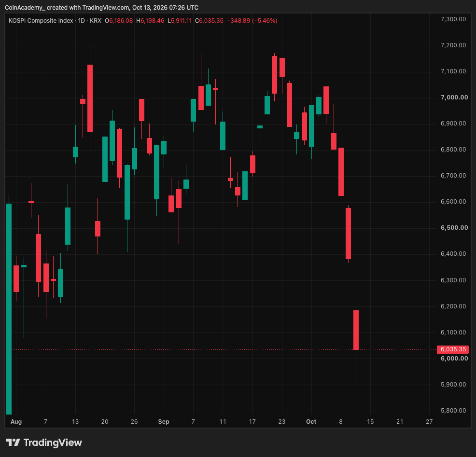Click the 20 date label on the time axis
476x457 pixels.
pos(105,421)
